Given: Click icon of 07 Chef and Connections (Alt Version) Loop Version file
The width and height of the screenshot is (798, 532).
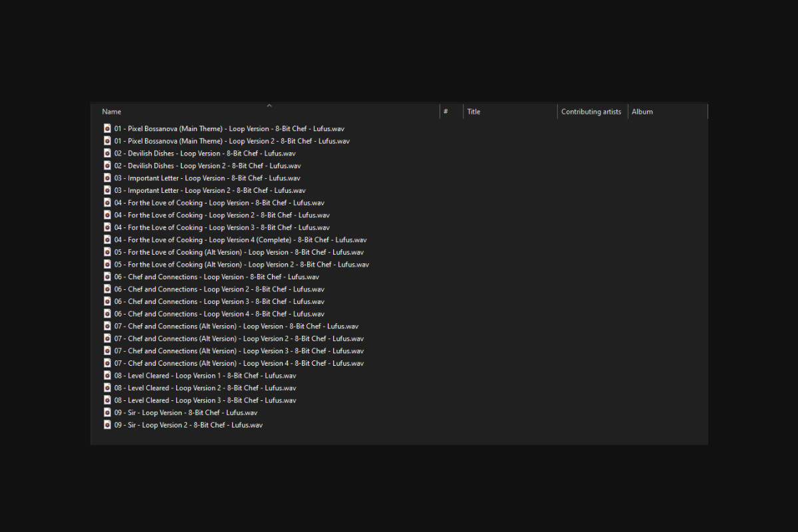Looking at the screenshot, I should tap(107, 326).
